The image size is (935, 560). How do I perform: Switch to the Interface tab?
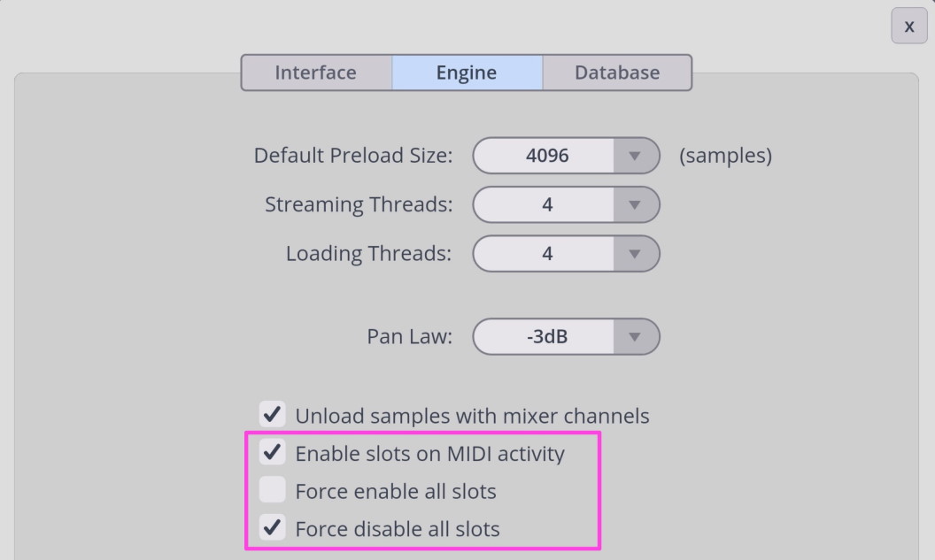tap(317, 73)
